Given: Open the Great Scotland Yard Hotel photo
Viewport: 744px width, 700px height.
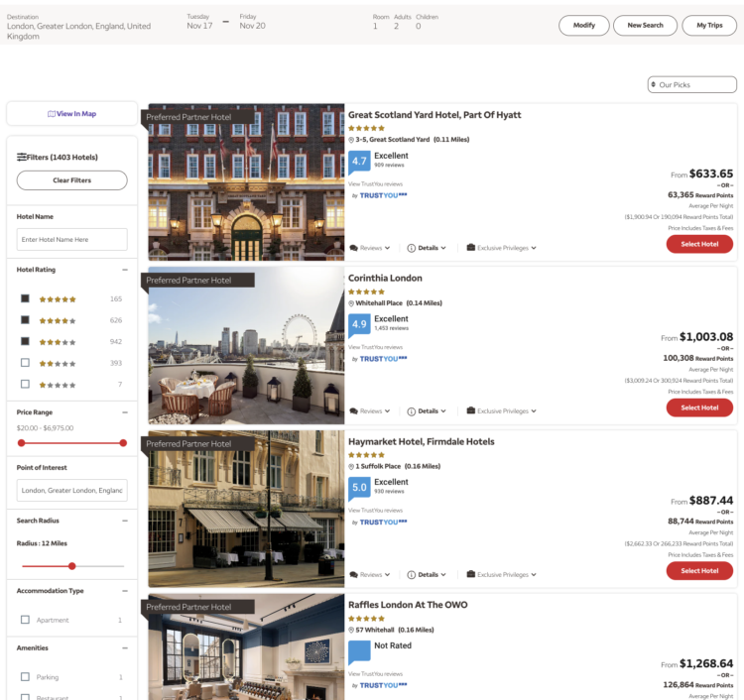Looking at the screenshot, I should 246,182.
